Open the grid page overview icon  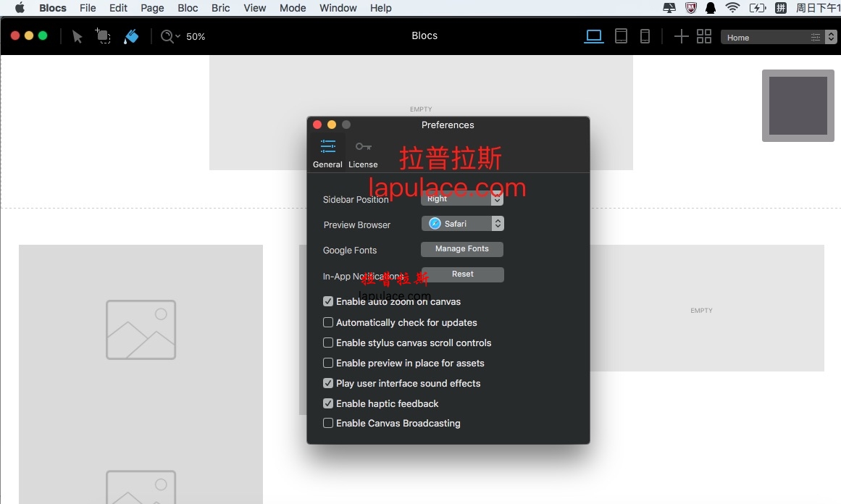[x=703, y=36]
